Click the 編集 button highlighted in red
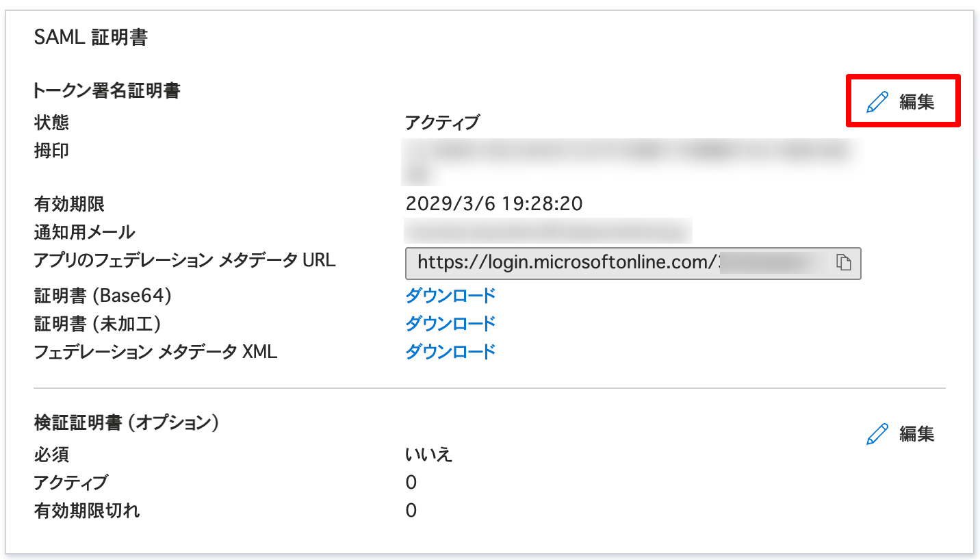Viewport: 980px width, 560px height. tap(917, 100)
